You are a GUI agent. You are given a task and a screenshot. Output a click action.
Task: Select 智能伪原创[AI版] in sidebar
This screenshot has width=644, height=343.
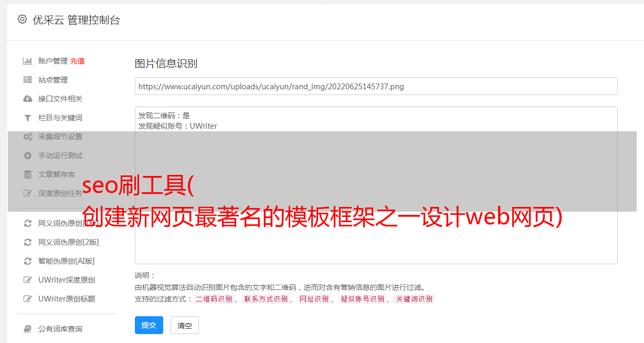click(x=66, y=261)
